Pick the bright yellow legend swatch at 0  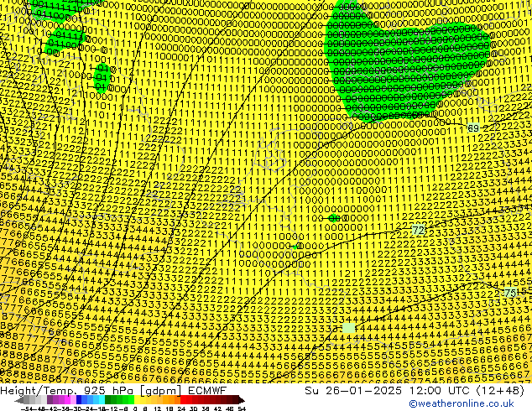point(137,400)
